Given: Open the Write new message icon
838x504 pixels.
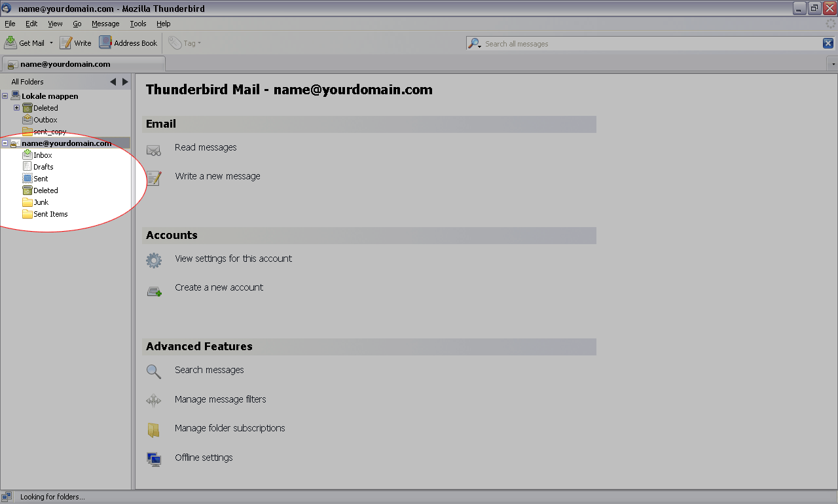Looking at the screenshot, I should pyautogui.click(x=65, y=43).
